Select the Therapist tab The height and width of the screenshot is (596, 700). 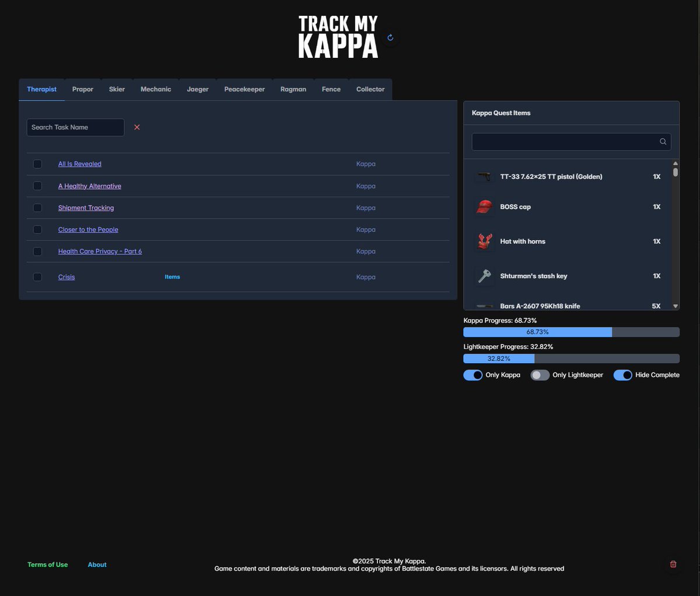(41, 89)
